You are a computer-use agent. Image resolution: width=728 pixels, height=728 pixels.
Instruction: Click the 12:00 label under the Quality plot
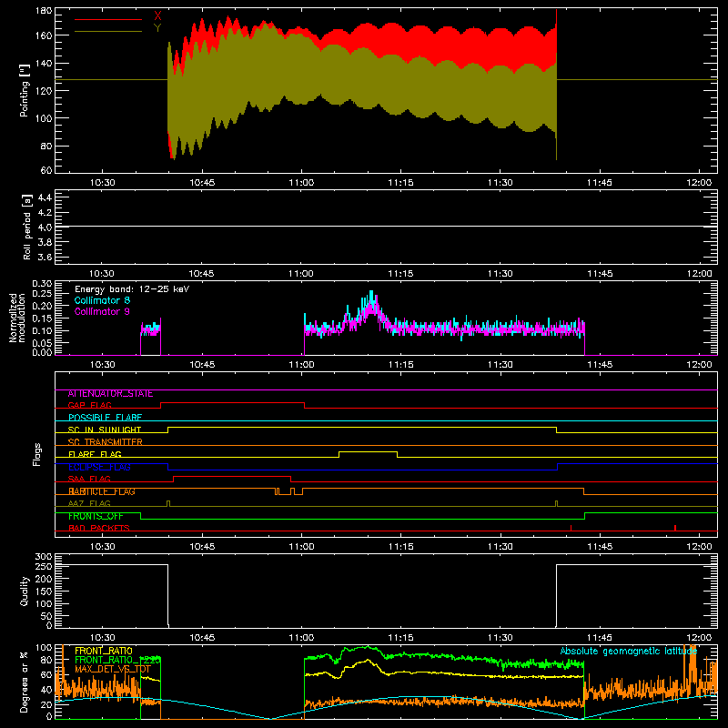[x=699, y=638]
